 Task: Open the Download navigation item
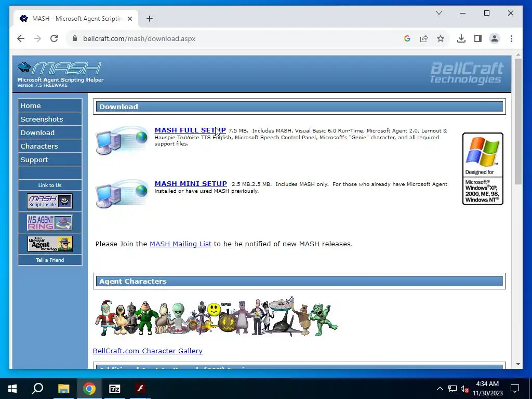pos(50,132)
